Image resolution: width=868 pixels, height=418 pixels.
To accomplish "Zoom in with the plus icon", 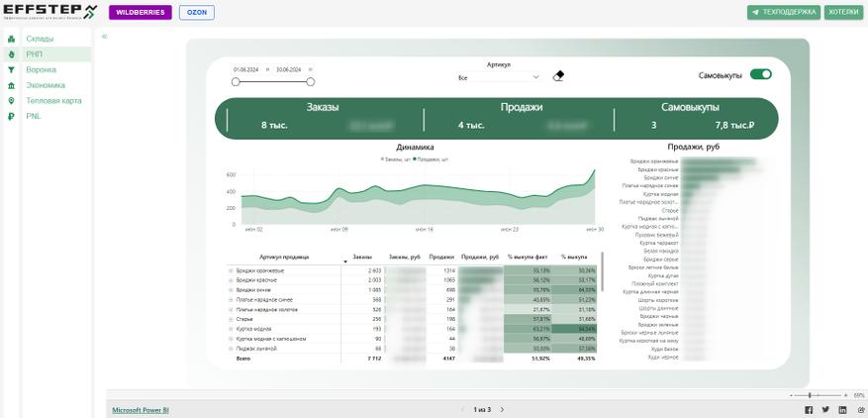I will (845, 395).
